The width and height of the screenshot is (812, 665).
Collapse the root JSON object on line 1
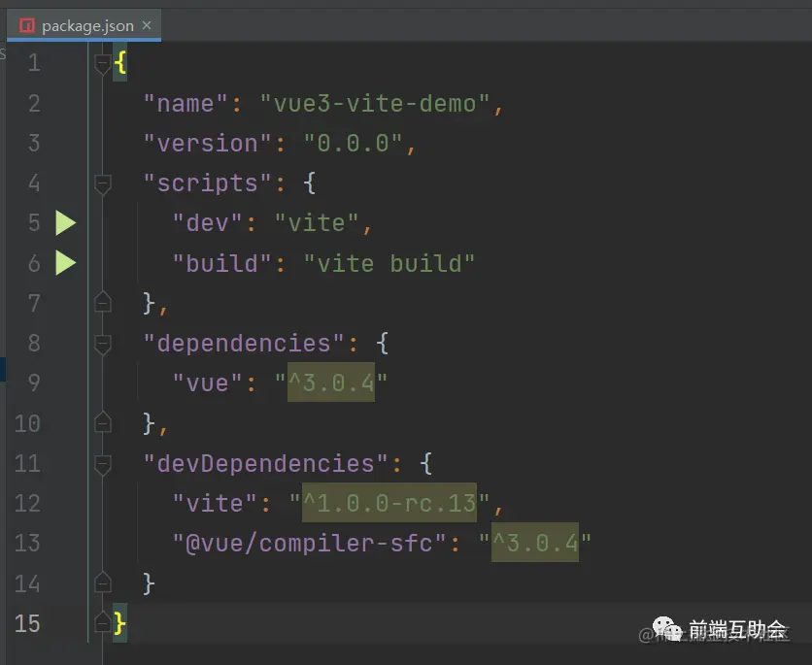click(103, 60)
